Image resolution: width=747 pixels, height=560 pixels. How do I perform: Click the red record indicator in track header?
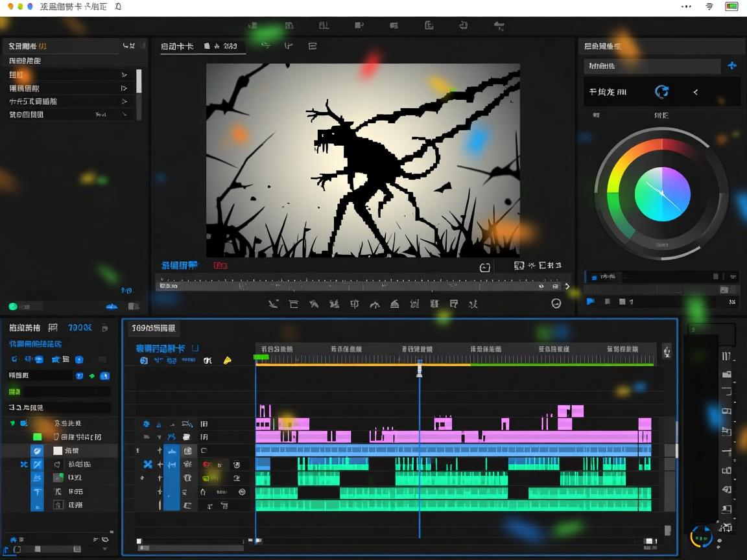pos(207,465)
